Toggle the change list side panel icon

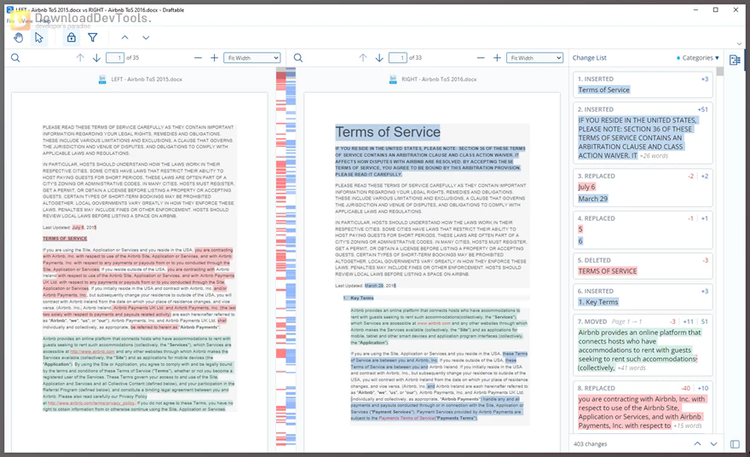735,60
